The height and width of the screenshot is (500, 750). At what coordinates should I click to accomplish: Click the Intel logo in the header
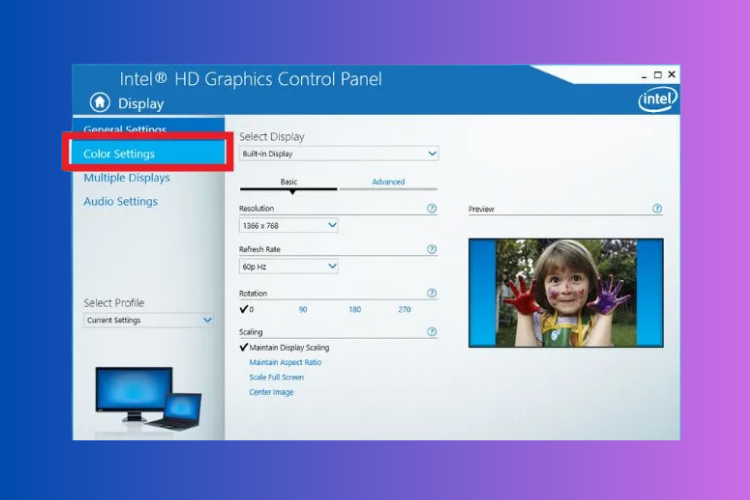pyautogui.click(x=657, y=100)
